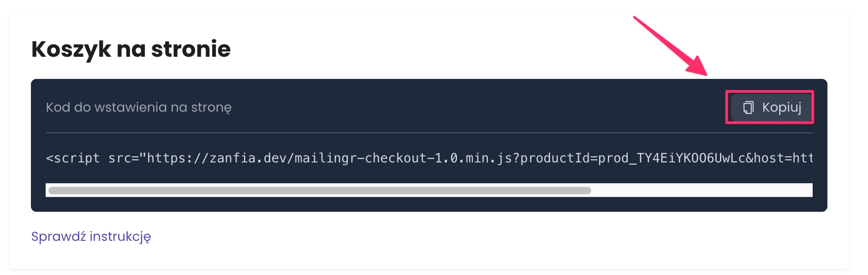Click the empty scrollbar track right of the thumb
This screenshot has height=275, width=868.
pos(701,190)
